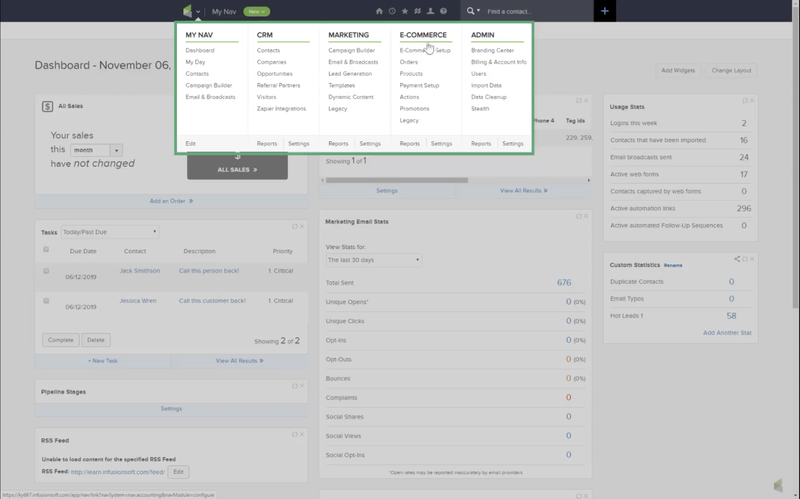
Task: Click the Delete tasks button
Action: (x=95, y=340)
